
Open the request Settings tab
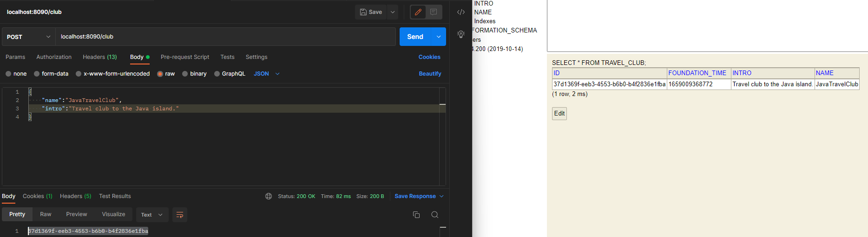(x=256, y=57)
